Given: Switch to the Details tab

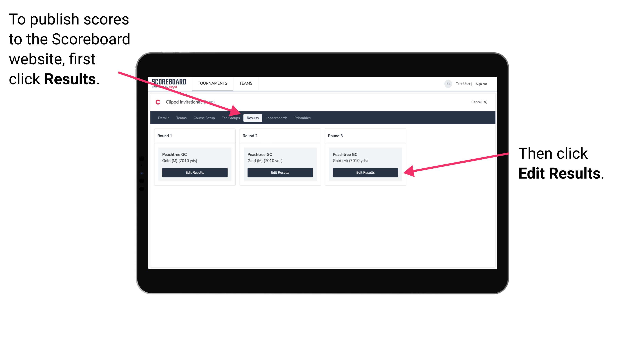Looking at the screenshot, I should [163, 118].
